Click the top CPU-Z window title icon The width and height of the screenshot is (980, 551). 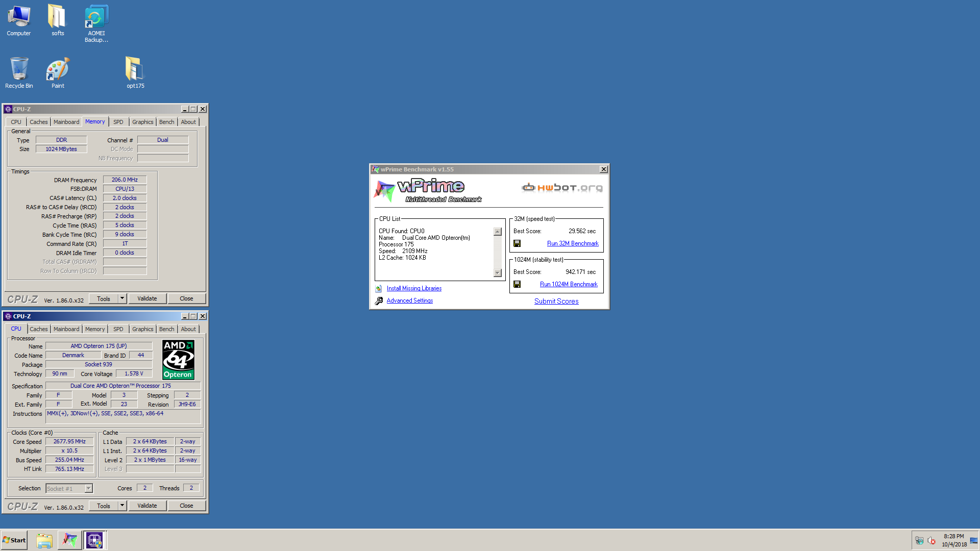pos(8,109)
